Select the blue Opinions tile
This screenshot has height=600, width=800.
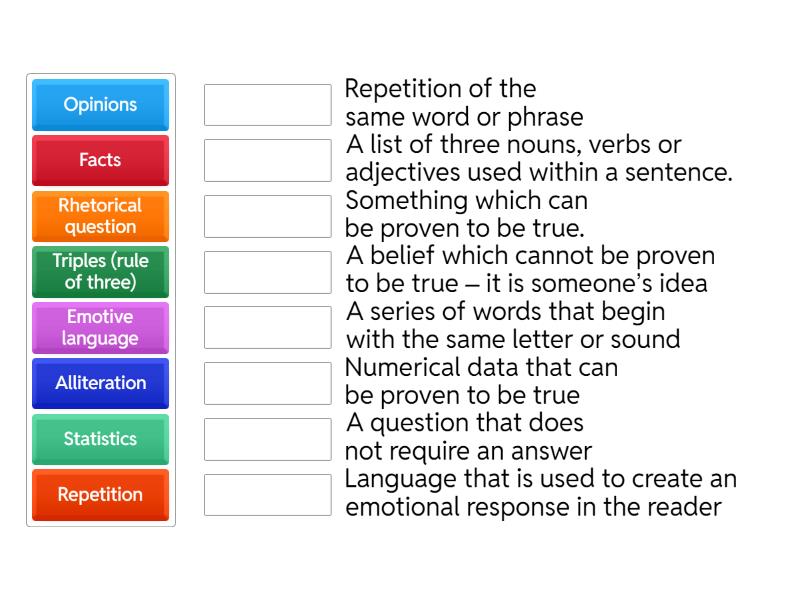click(x=100, y=105)
